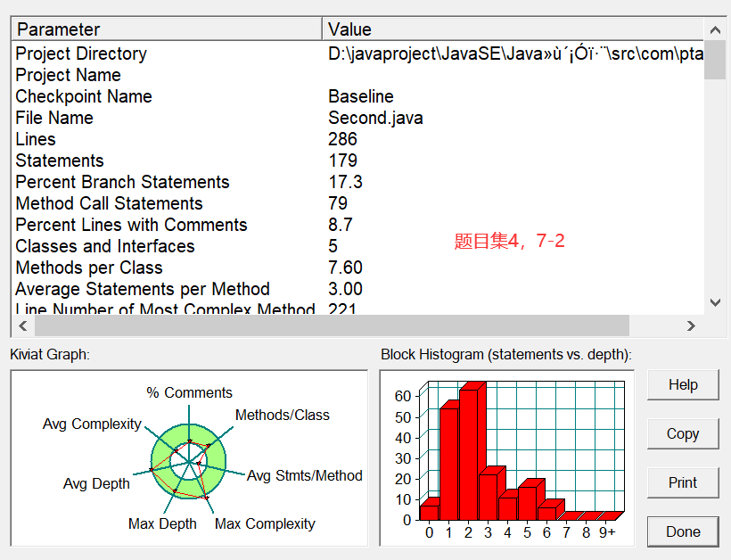The height and width of the screenshot is (560, 731).
Task: Select the Checkpoint Name row
Action: coord(357,96)
